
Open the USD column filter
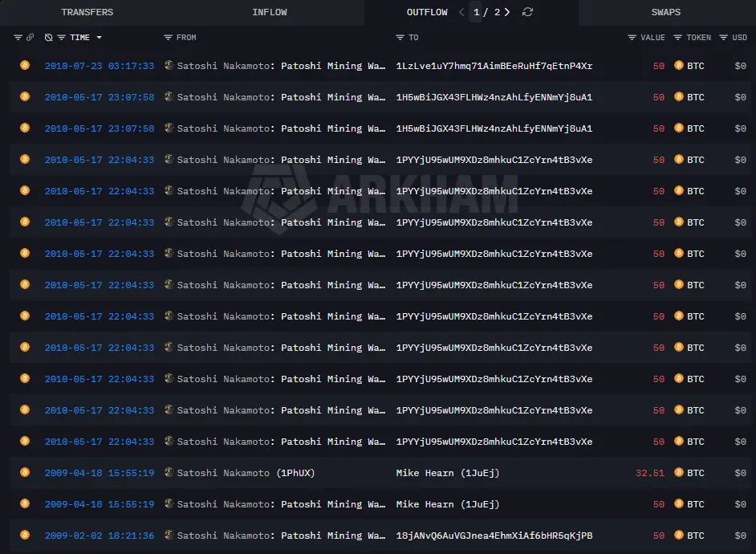point(723,37)
